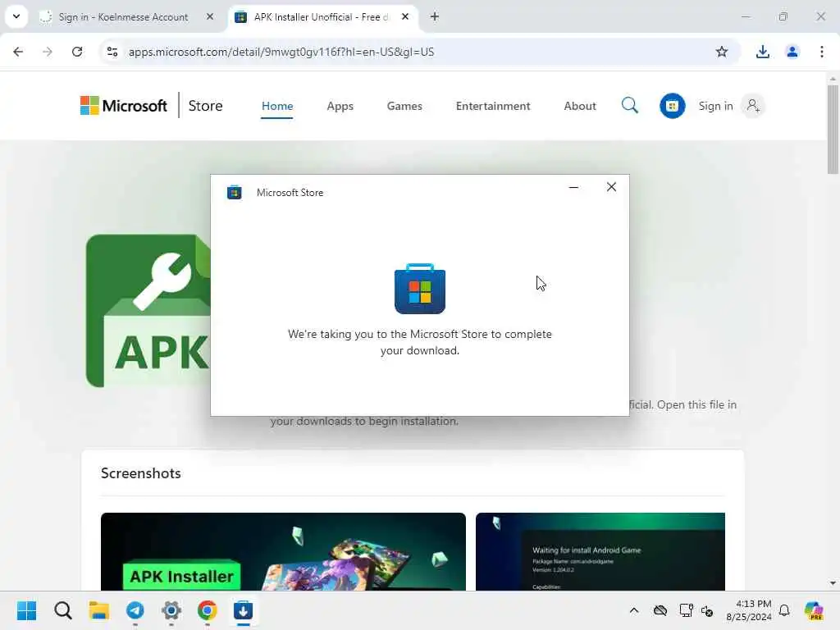Click the Microsoft logo

click(x=124, y=106)
